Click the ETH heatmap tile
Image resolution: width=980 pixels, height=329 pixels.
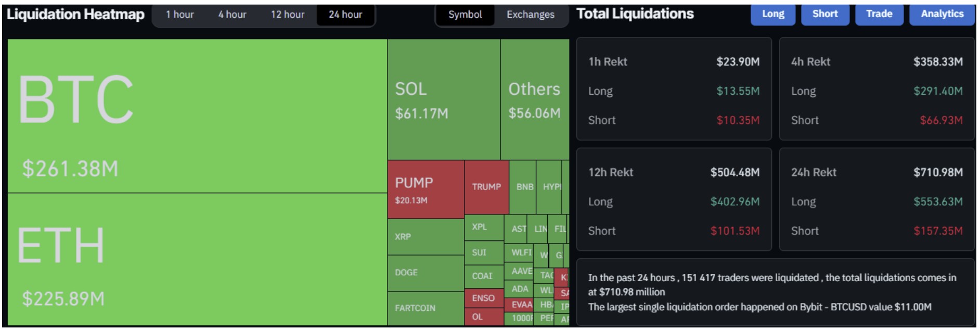click(x=198, y=259)
